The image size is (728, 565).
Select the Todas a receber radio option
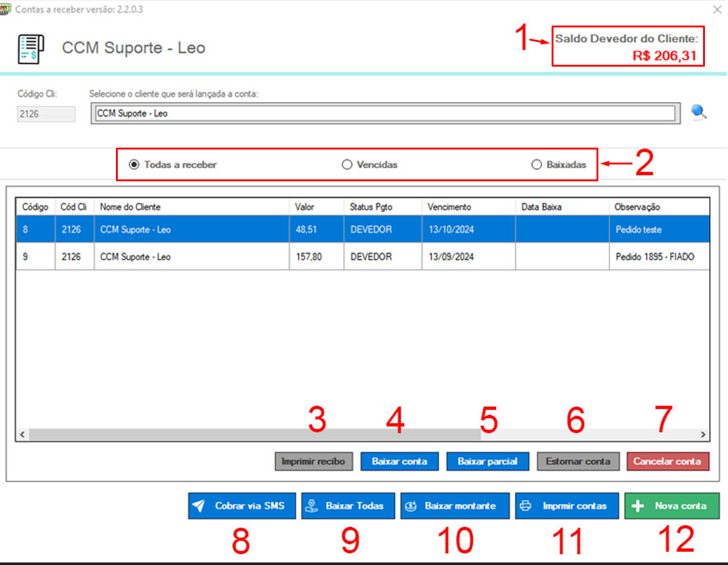(133, 165)
